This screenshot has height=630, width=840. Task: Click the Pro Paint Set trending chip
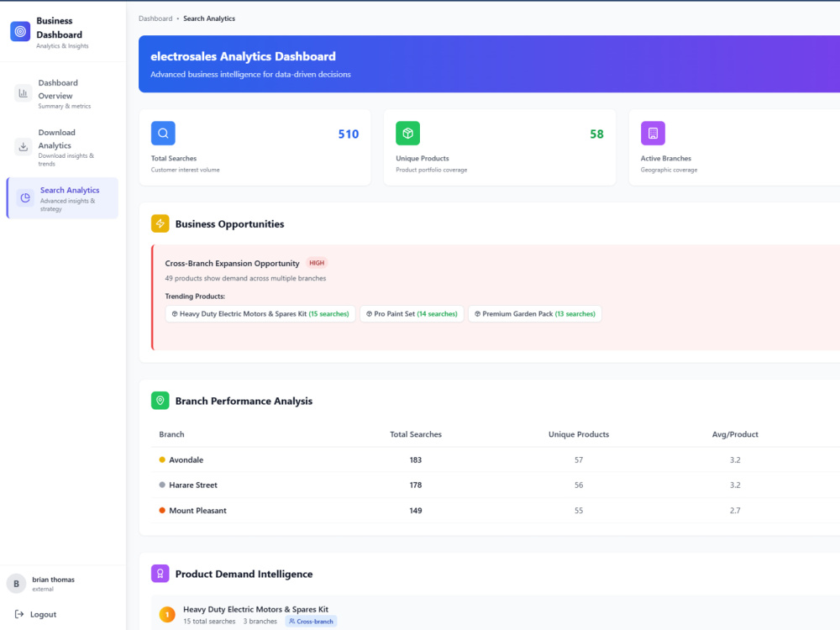(412, 314)
